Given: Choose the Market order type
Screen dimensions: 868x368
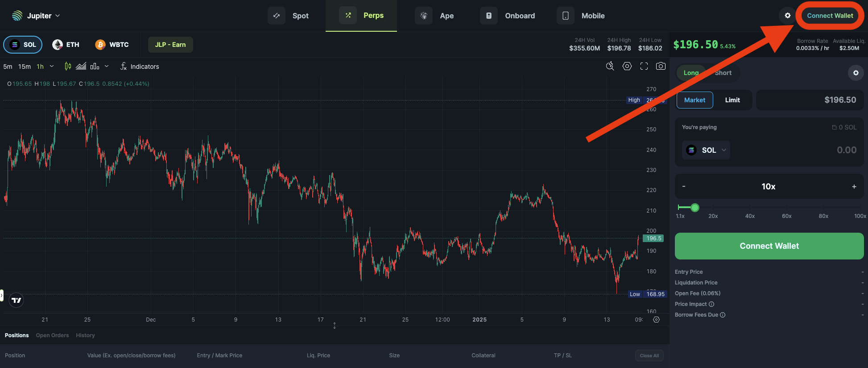Looking at the screenshot, I should pos(694,100).
